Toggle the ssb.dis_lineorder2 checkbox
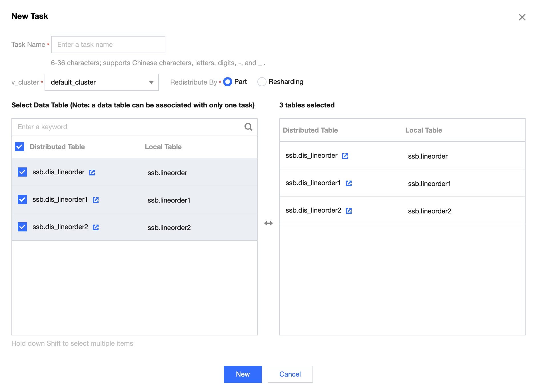Image resolution: width=537 pixels, height=392 pixels. click(x=22, y=227)
